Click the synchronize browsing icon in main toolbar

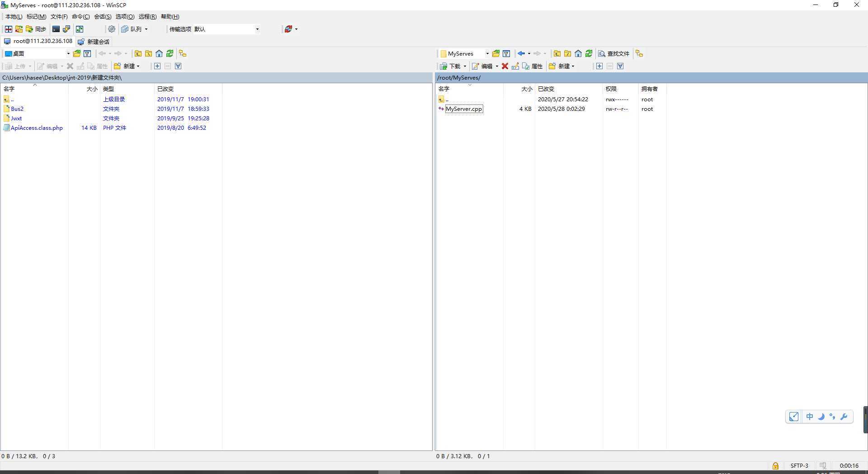tap(19, 29)
